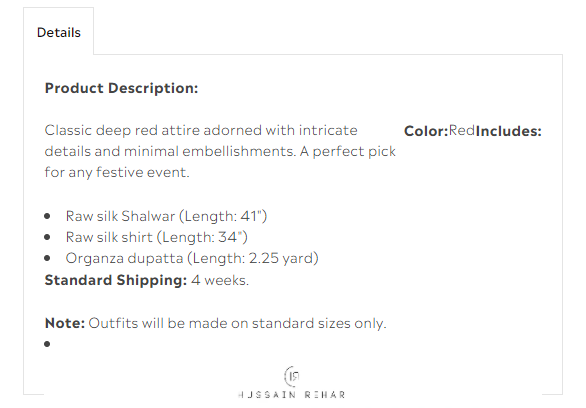Click the bullet beside Organza dupatta
586x408 pixels.
[47, 258]
